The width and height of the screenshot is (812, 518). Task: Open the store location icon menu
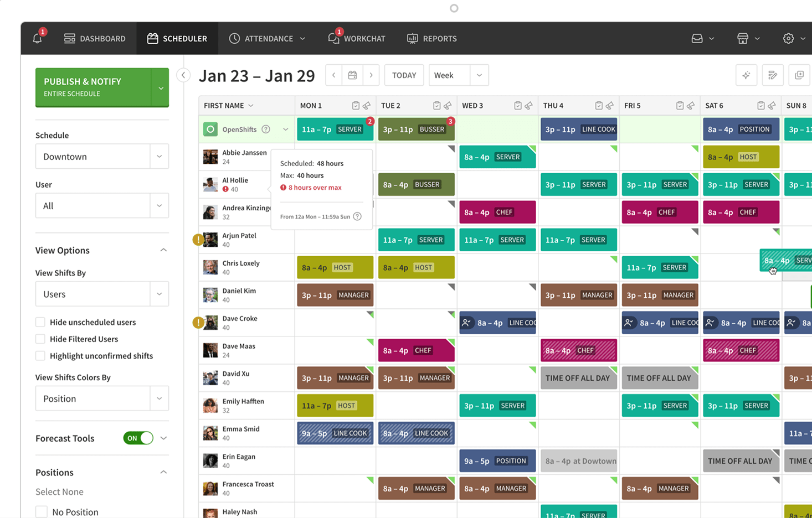(743, 38)
